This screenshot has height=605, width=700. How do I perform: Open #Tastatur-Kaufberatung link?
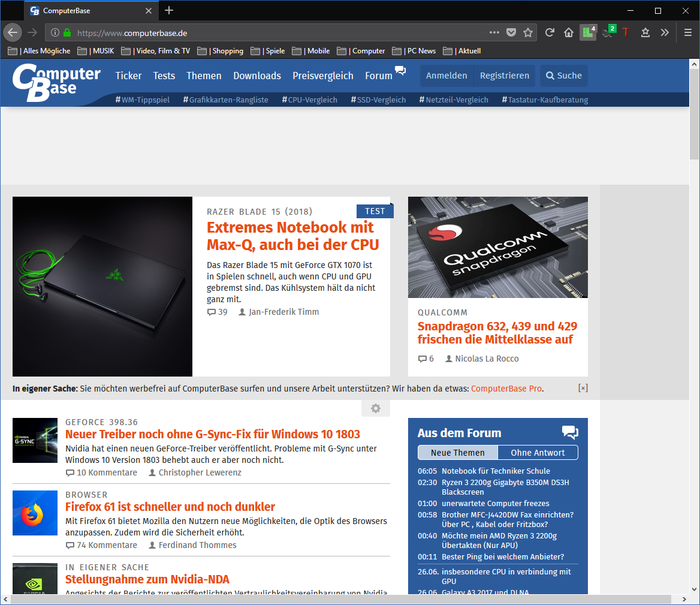(x=545, y=100)
